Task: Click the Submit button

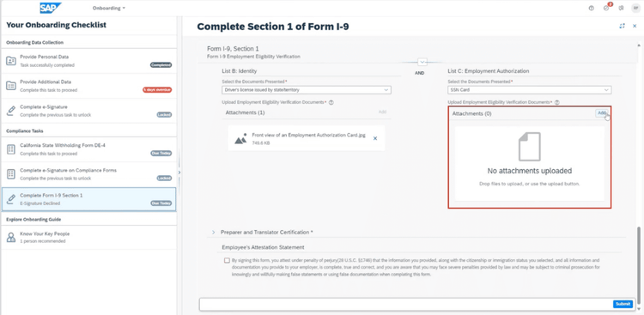Action: click(x=623, y=304)
